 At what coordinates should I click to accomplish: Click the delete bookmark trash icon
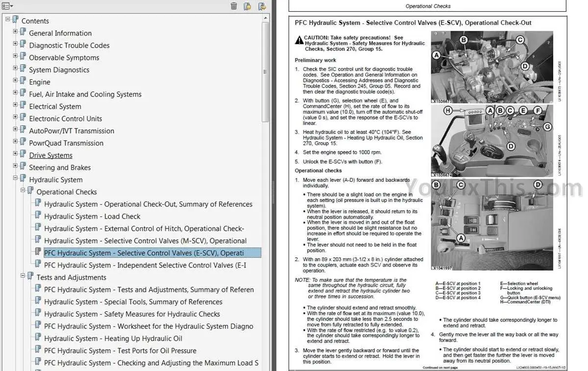point(234,6)
